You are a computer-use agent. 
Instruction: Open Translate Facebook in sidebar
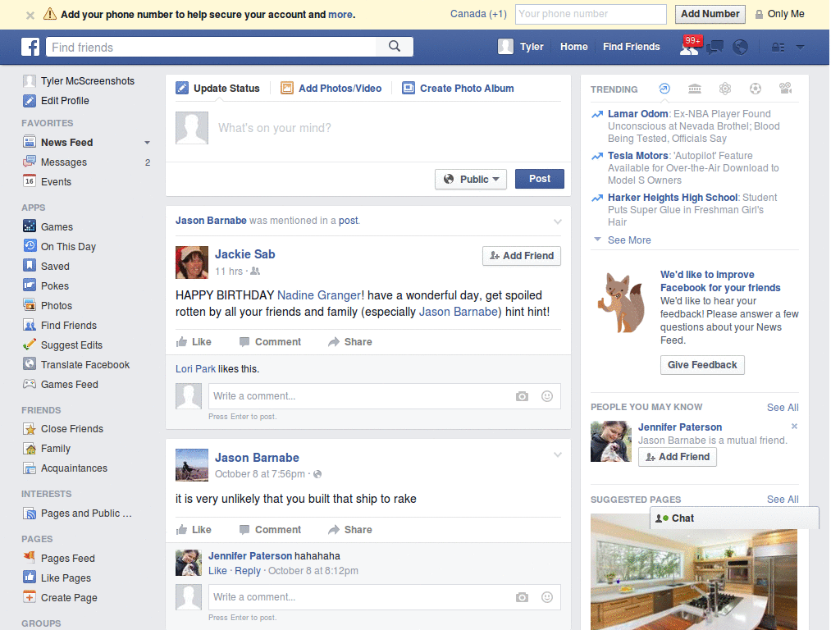coord(76,365)
